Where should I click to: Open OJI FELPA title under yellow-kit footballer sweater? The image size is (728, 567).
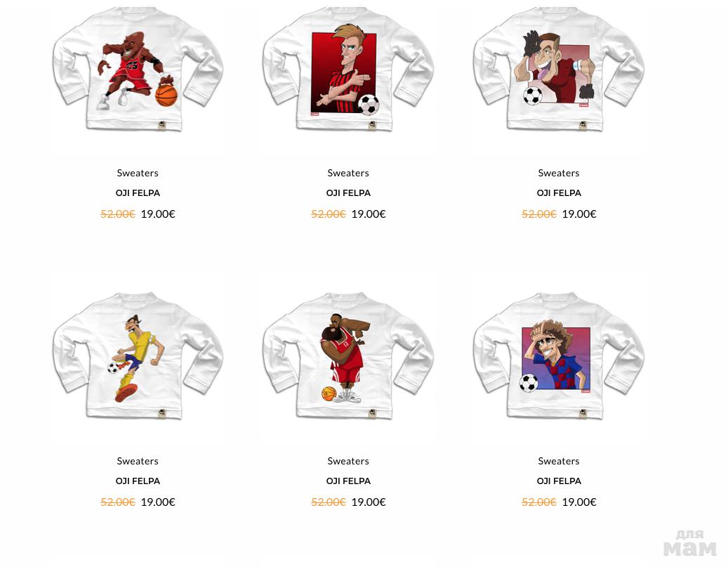[x=138, y=481]
